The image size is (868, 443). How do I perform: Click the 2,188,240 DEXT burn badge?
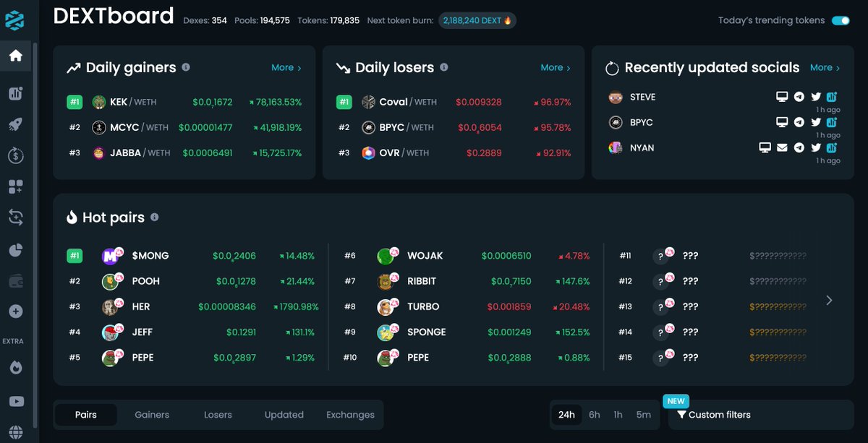[478, 20]
